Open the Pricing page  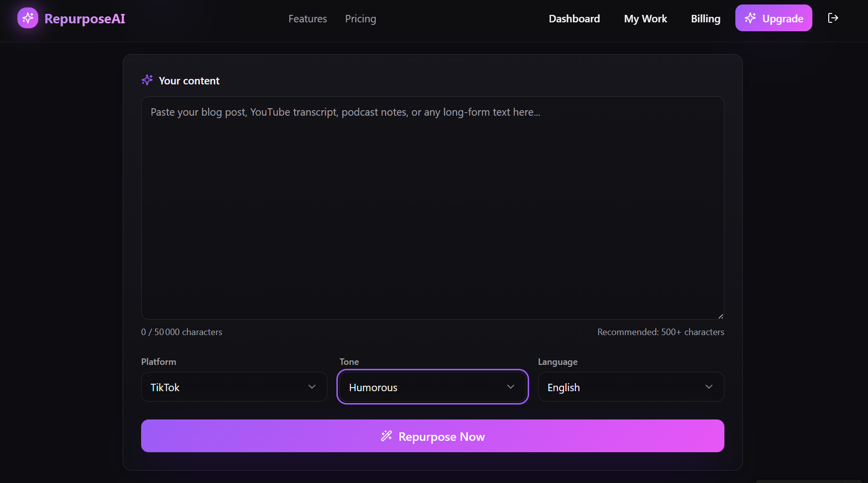click(360, 19)
